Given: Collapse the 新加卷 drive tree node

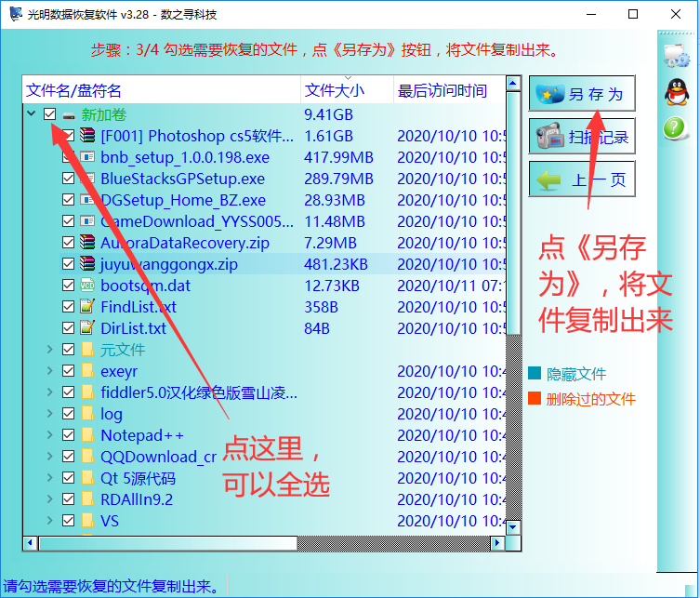Looking at the screenshot, I should coord(32,113).
